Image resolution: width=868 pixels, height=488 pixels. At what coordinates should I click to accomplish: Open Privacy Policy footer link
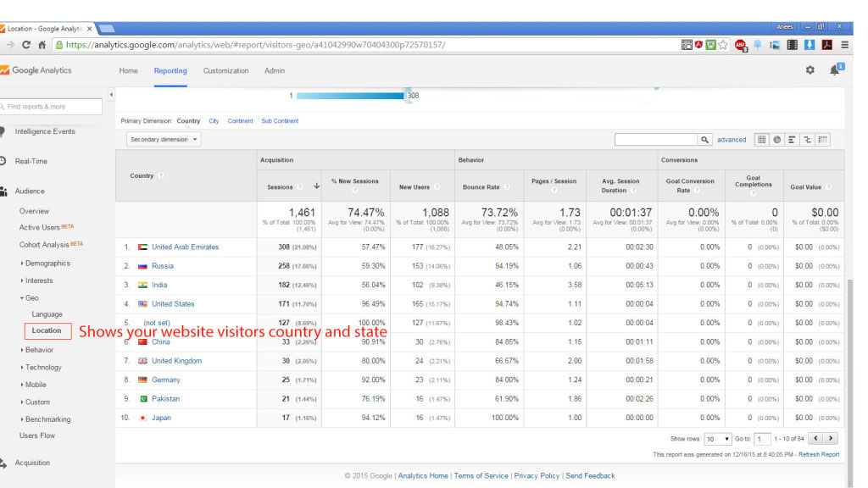coord(537,476)
